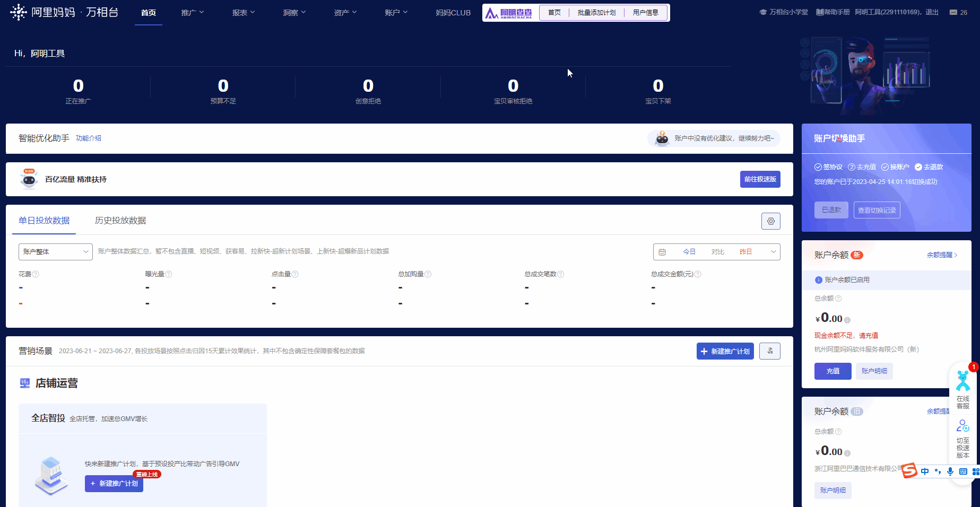The width and height of the screenshot is (980, 507).
Task: Click the 阿明查查 plugin logo
Action: pos(508,13)
